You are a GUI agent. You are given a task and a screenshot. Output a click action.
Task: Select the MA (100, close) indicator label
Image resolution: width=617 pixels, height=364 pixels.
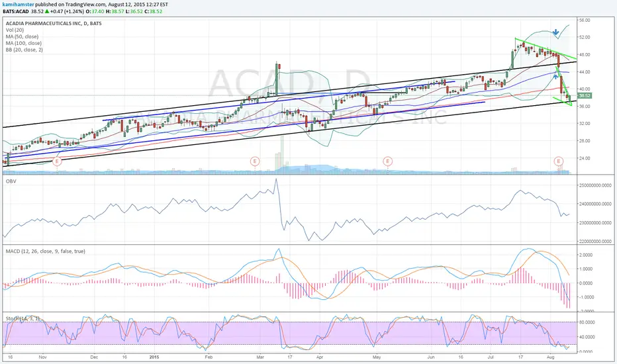point(24,43)
